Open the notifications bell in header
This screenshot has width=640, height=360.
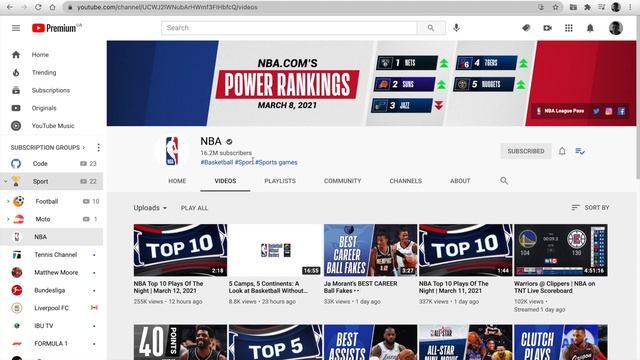coord(590,28)
